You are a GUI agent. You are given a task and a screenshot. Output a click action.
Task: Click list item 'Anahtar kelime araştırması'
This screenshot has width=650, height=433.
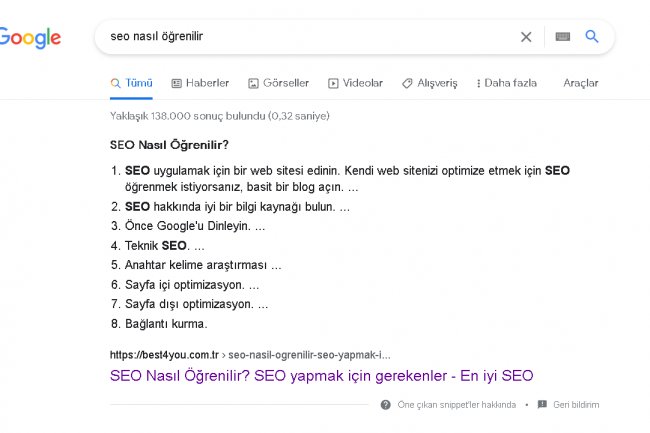(x=196, y=265)
